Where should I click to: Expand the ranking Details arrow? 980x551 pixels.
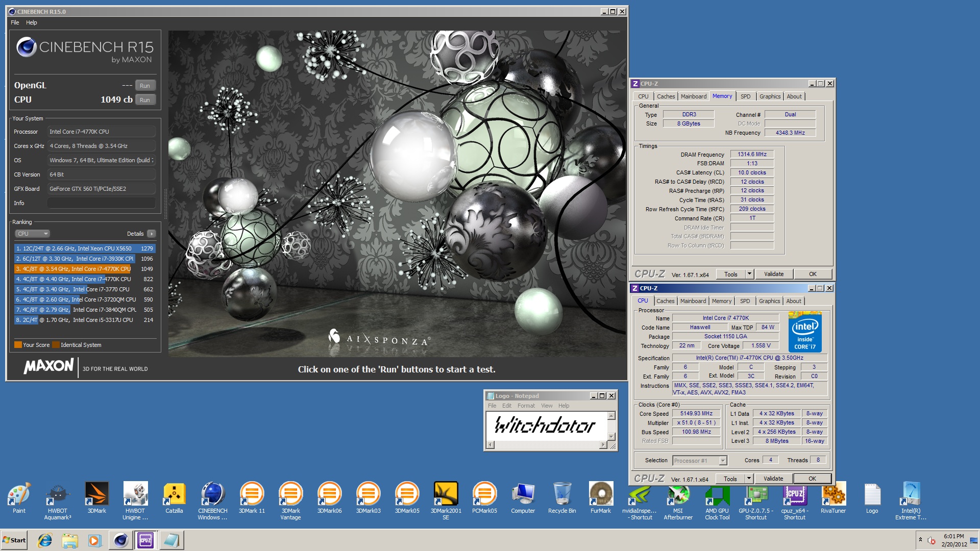pyautogui.click(x=151, y=234)
